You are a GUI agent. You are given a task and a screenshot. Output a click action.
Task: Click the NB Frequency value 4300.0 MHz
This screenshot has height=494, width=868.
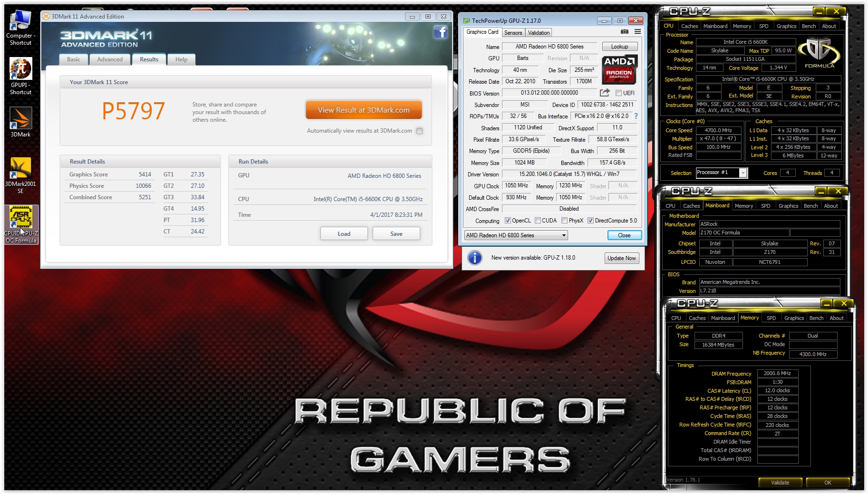813,354
